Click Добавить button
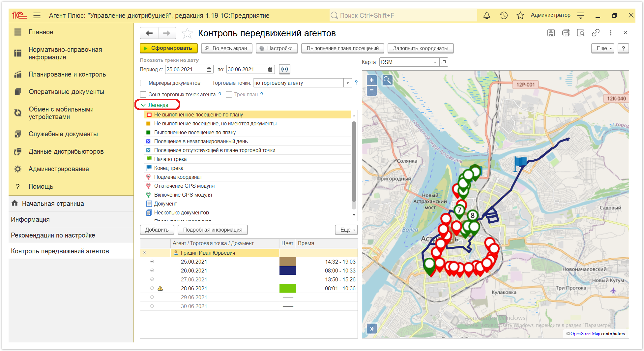This screenshot has width=644, height=351. coord(157,230)
